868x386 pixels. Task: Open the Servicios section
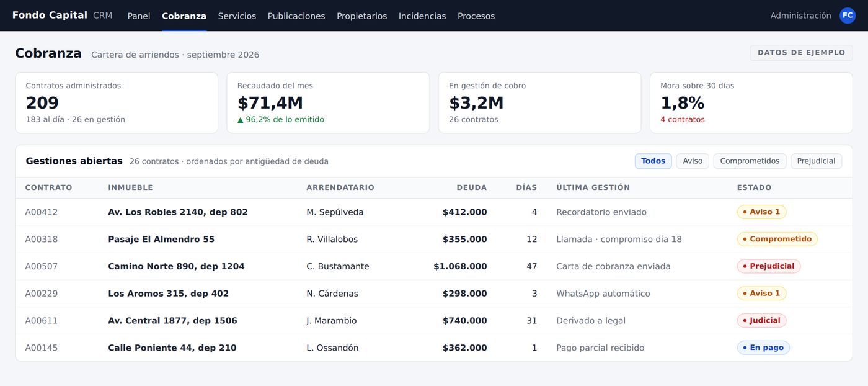click(237, 16)
